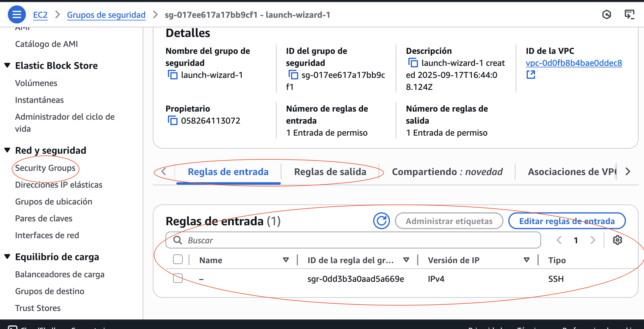Open VPC external link icon
The width and height of the screenshot is (644, 329).
531,75
